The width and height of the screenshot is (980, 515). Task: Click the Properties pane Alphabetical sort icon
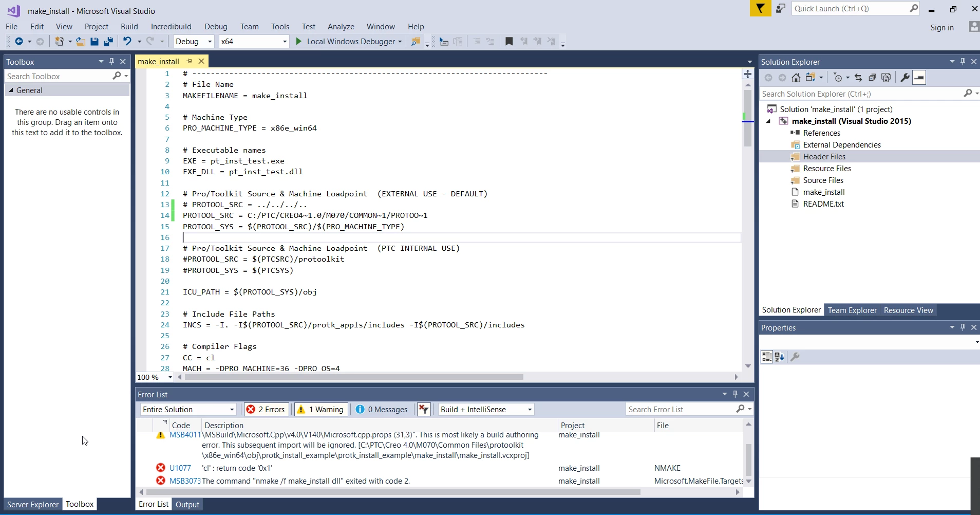780,357
